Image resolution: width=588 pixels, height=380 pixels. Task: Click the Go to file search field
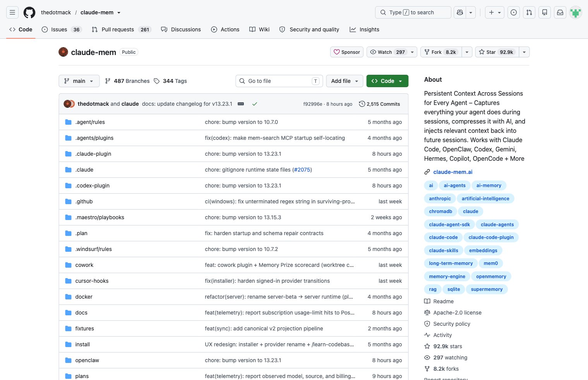tap(279, 81)
